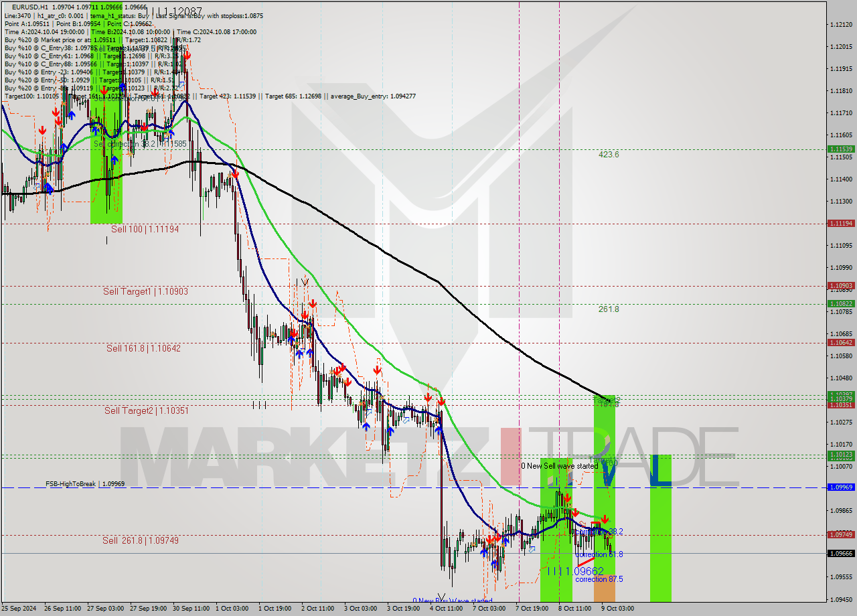The height and width of the screenshot is (616, 857).
Task: Click the 1.10580 price scale value
Action: tap(840, 356)
